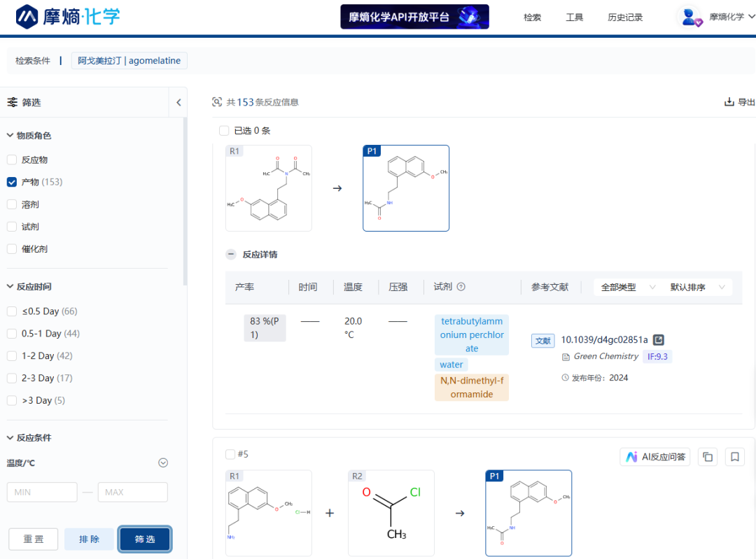This screenshot has width=756, height=559.
Task: Click the MIN temperature input field
Action: 42,492
